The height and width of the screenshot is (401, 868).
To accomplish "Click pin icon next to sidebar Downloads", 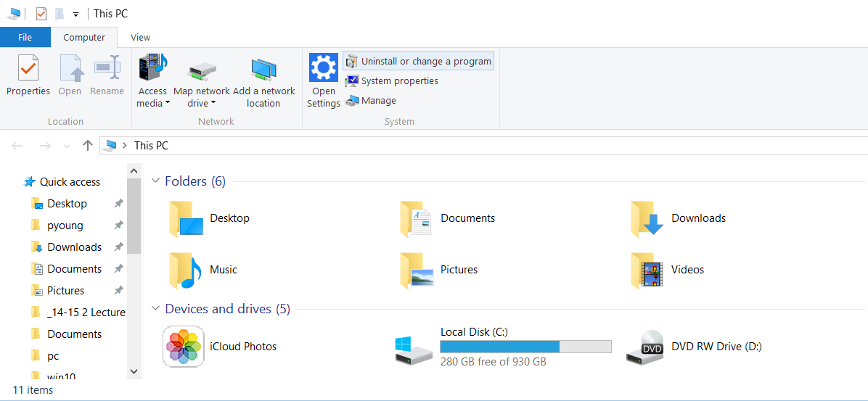I will click(118, 247).
